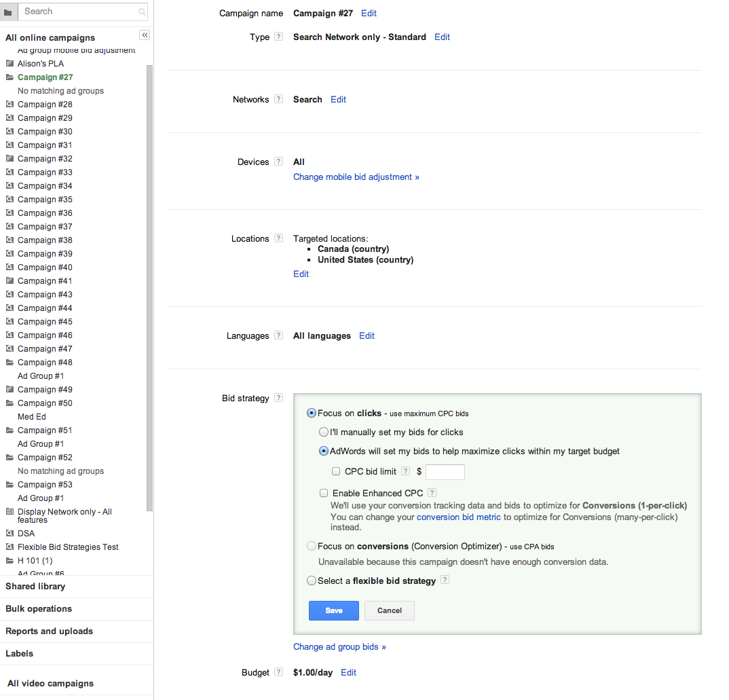
Task: Click the Display Network only campaign icon
Action: coord(10,512)
